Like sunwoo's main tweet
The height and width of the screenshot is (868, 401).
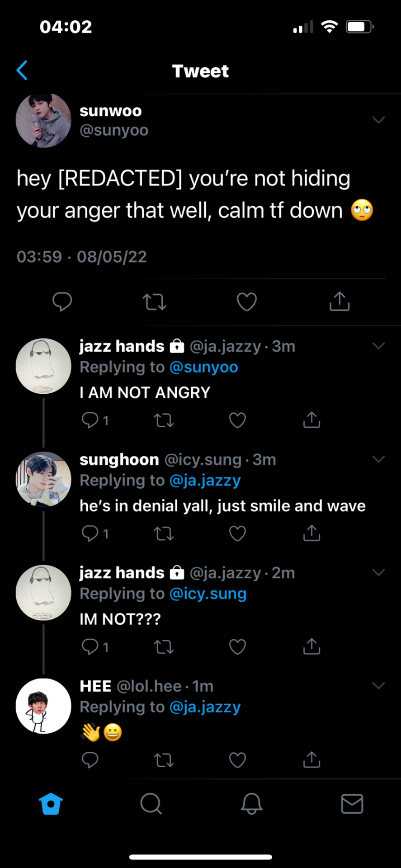point(247,302)
